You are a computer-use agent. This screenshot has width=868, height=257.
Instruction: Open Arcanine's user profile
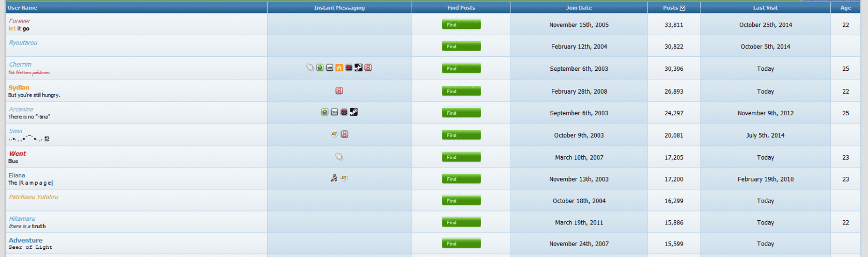pos(21,109)
